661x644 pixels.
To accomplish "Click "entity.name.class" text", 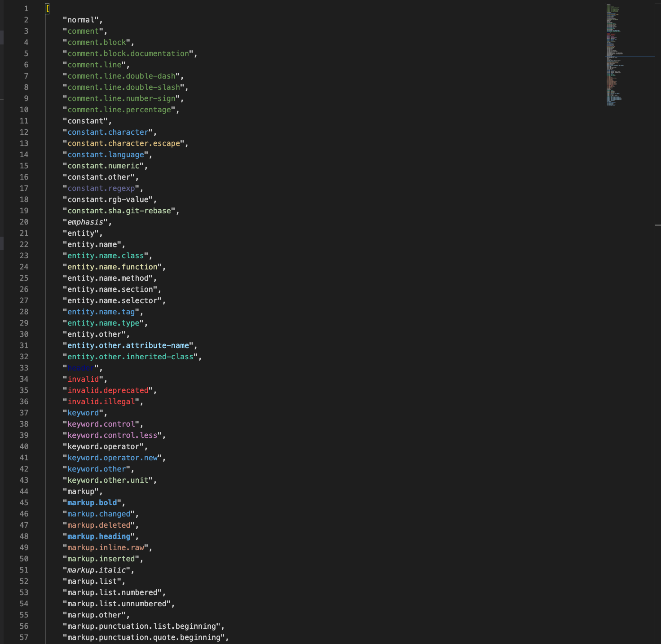I will pyautogui.click(x=106, y=256).
